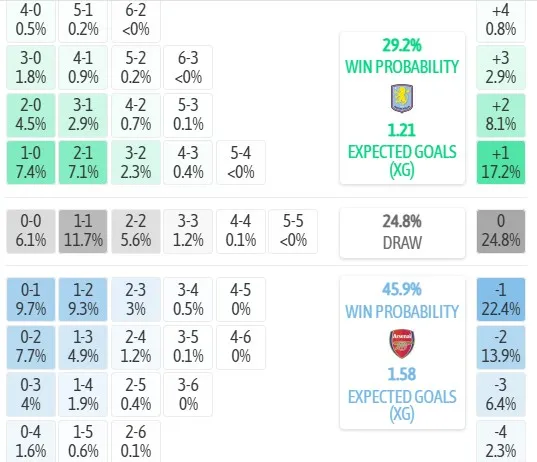Select the 2-0 scoreline at 4.5%
This screenshot has width=537, height=462.
point(31,115)
